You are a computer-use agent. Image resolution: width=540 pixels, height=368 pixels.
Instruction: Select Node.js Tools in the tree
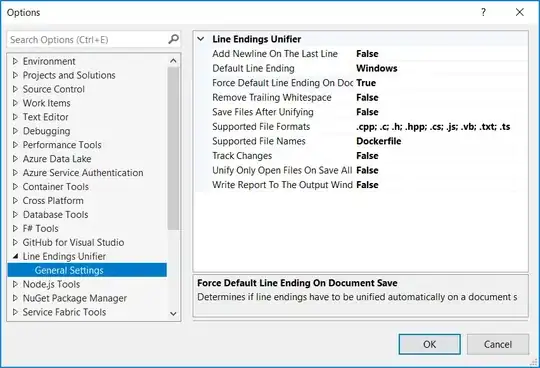point(51,284)
